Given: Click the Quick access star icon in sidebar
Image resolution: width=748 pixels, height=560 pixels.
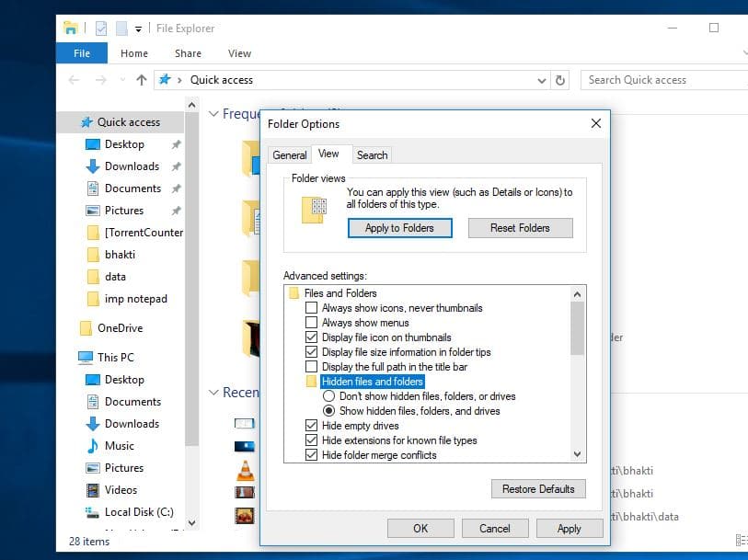Looking at the screenshot, I should 86,122.
